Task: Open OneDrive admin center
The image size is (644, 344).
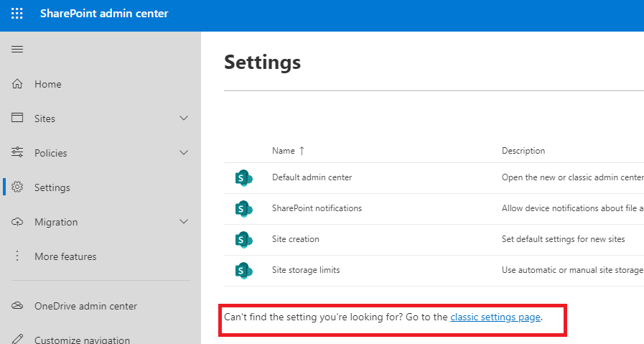Action: (x=85, y=306)
